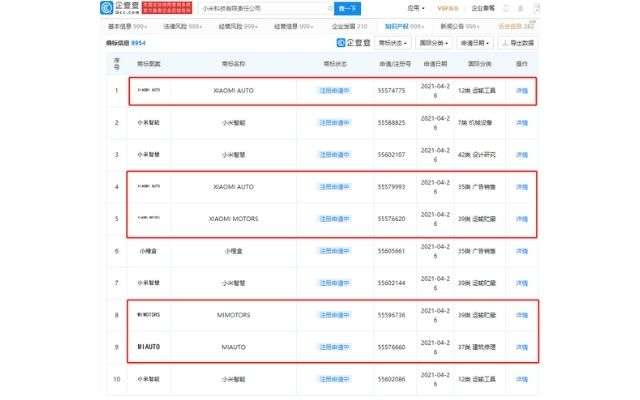The image size is (640, 400).
Task: Select registration number 55576660
Action: pyautogui.click(x=391, y=347)
